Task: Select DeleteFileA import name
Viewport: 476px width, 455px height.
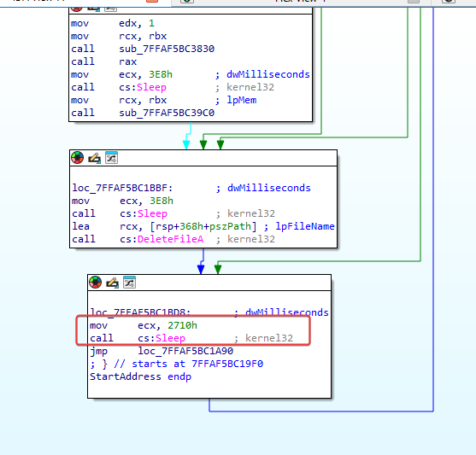Action: coord(170,239)
